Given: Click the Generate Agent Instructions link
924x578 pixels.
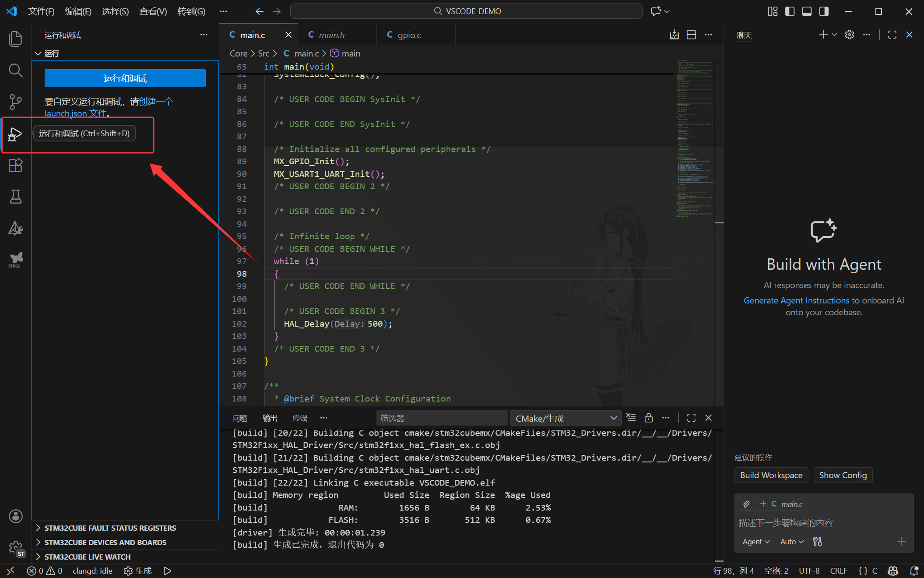Looking at the screenshot, I should [x=796, y=300].
